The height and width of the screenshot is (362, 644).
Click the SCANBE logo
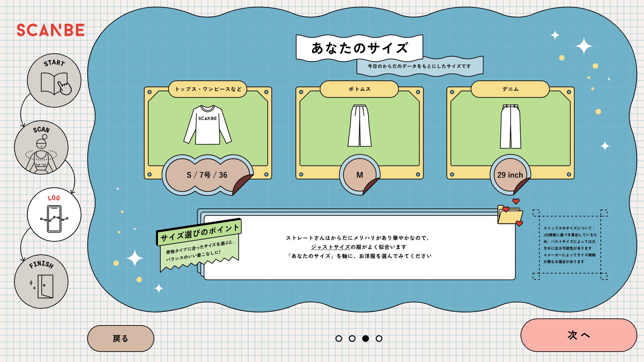point(51,30)
